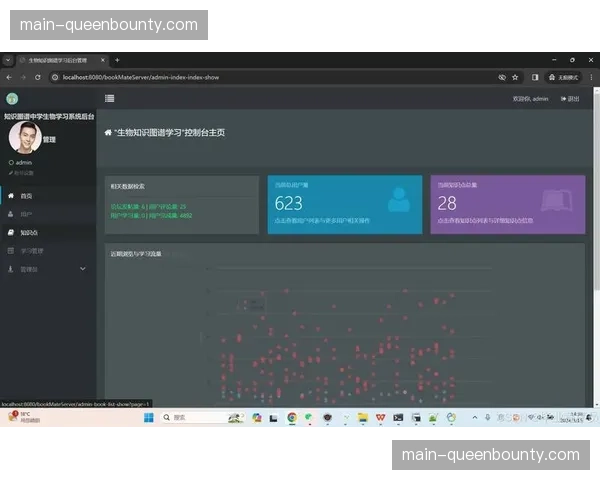The height and width of the screenshot is (480, 600).
Task: Expand the 管理站 sidebar submenu chevron
Action: click(82, 269)
